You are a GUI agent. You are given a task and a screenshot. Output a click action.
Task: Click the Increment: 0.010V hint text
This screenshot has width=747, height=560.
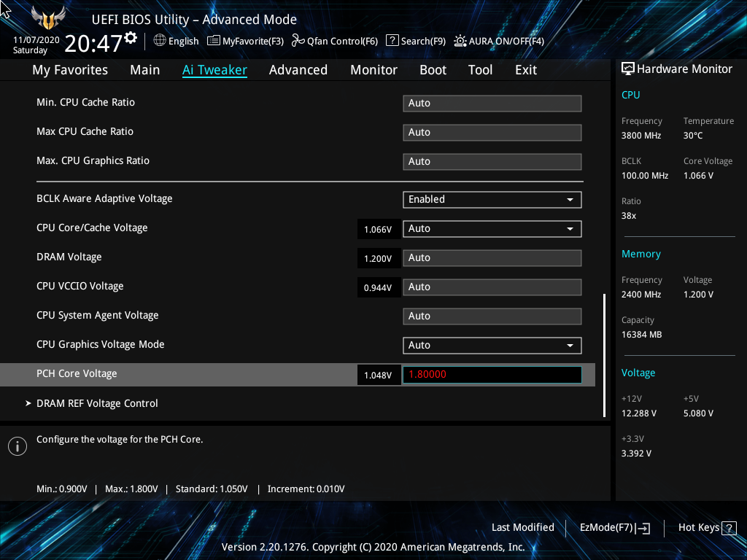[x=306, y=489]
